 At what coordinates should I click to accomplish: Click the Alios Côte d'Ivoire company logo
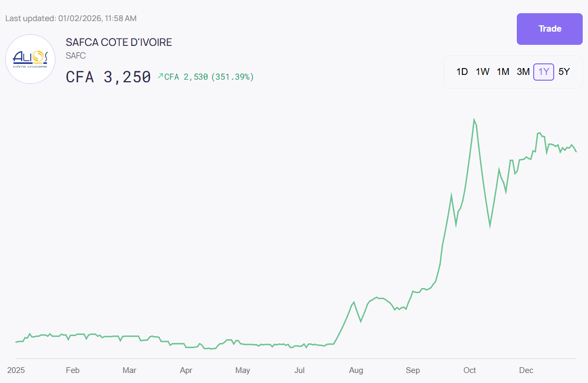point(30,59)
